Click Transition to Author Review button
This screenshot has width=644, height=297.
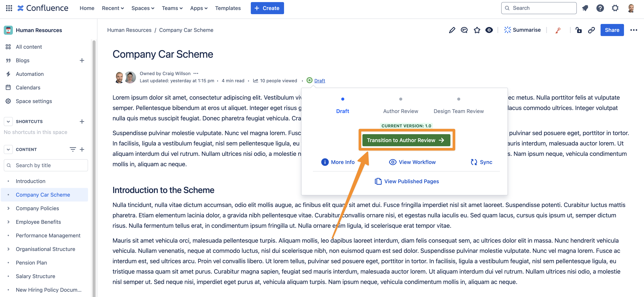pyautogui.click(x=406, y=140)
